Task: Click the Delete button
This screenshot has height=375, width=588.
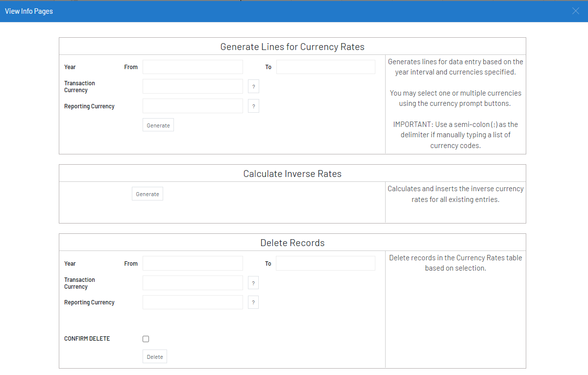Action: click(x=155, y=357)
